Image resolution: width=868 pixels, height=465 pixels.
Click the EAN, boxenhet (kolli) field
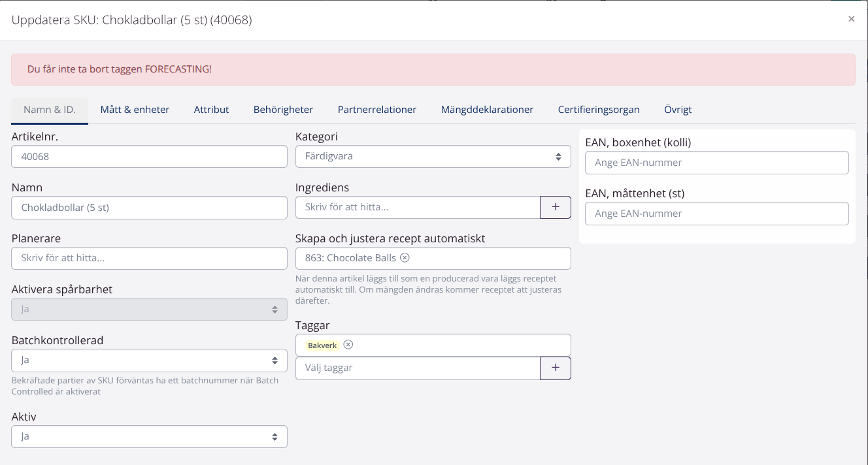click(716, 163)
